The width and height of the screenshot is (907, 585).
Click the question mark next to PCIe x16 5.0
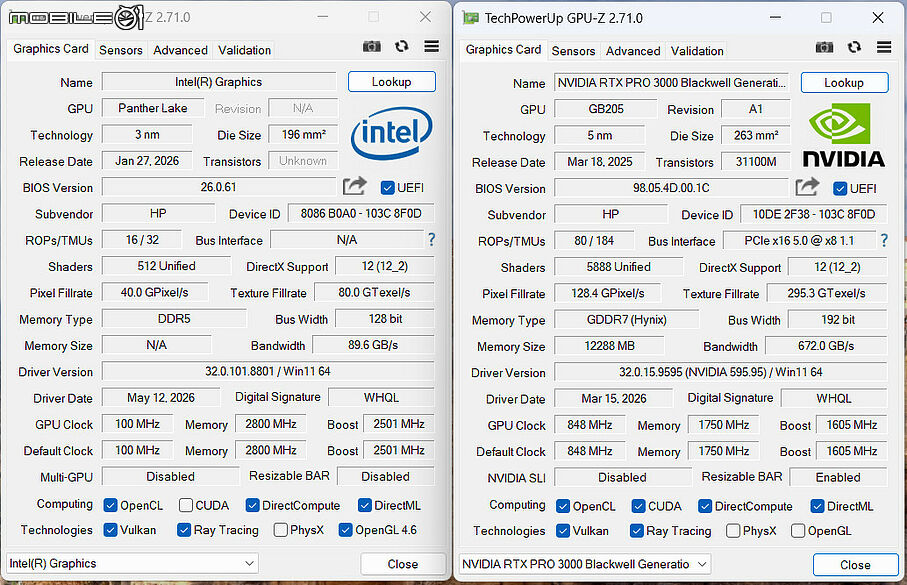pyautogui.click(x=883, y=240)
